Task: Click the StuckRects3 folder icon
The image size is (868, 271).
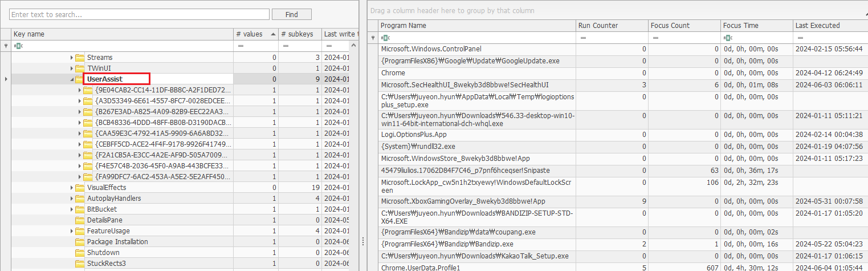Action: (x=80, y=263)
